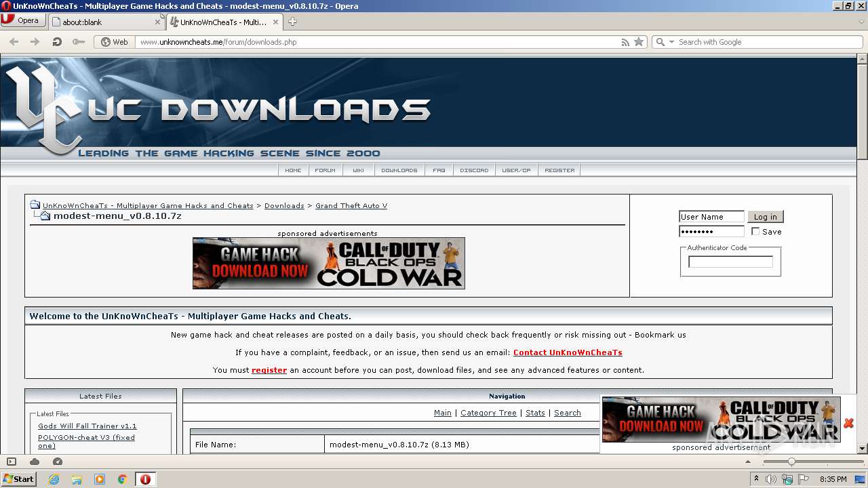Toggle the Save login checkbox
This screenshot has width=868, height=488.
tap(755, 232)
